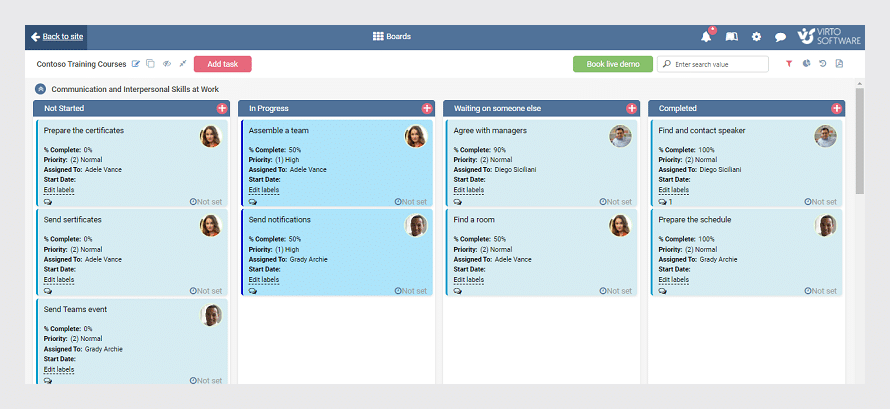Click Adele Vance avatar on Find a room
Screen dimensions: 890x409
pos(620,226)
